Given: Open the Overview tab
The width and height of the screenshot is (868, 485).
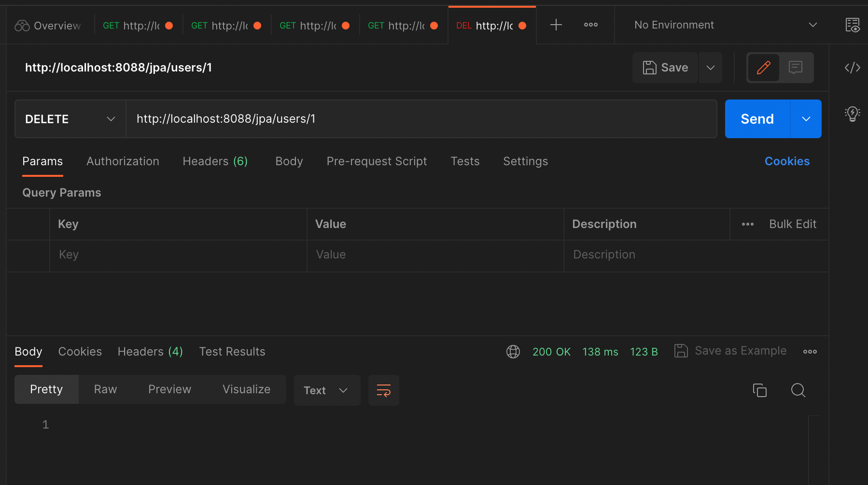Looking at the screenshot, I should [x=48, y=26].
